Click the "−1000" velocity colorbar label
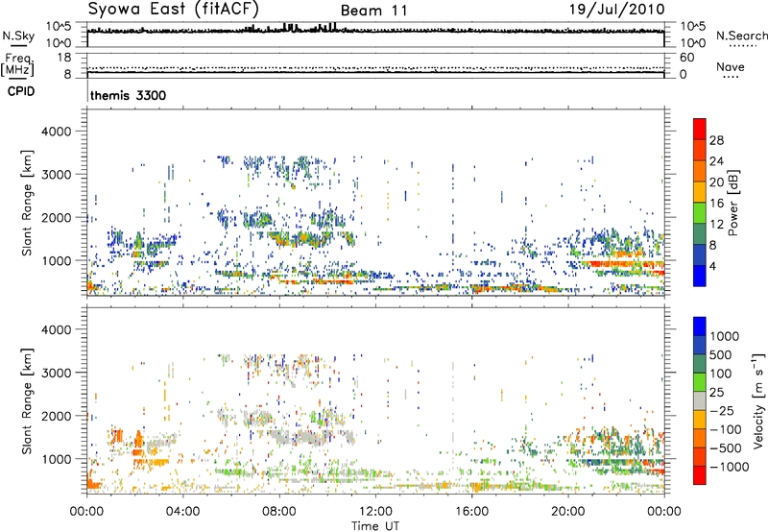The width and height of the screenshot is (768, 532). (730, 467)
